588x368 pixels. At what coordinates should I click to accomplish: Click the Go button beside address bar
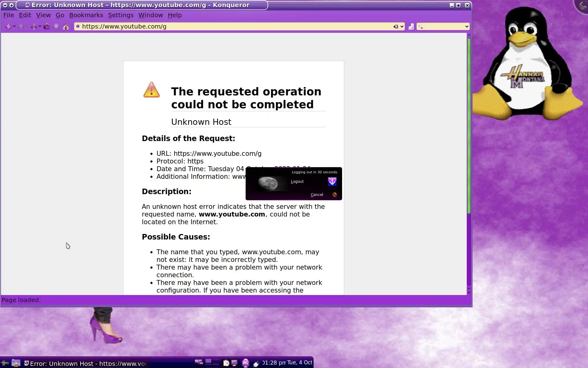[x=411, y=27]
